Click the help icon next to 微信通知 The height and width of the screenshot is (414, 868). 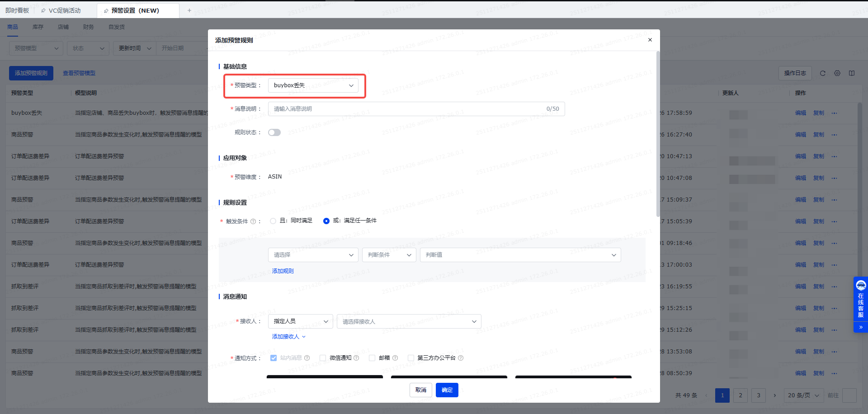pyautogui.click(x=356, y=358)
